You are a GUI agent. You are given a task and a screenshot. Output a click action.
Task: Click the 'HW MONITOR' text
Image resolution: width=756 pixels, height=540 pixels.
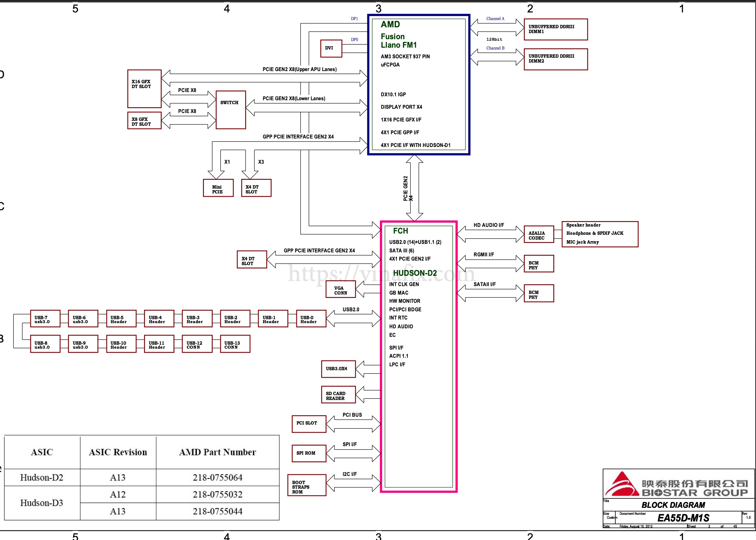click(405, 301)
